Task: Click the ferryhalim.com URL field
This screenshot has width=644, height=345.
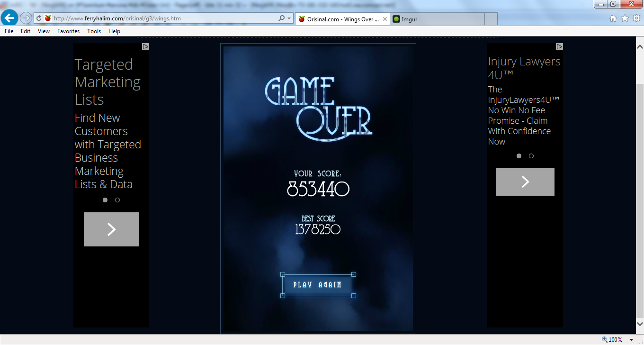Action: [x=163, y=18]
